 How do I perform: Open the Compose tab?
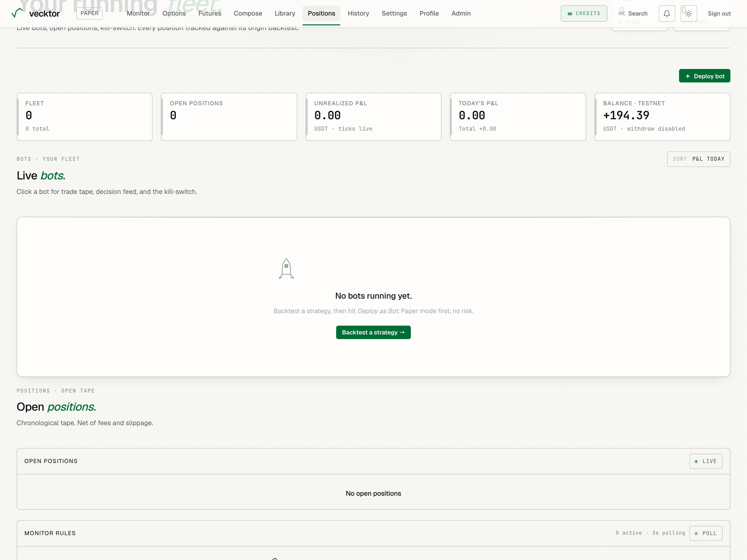[248, 13]
